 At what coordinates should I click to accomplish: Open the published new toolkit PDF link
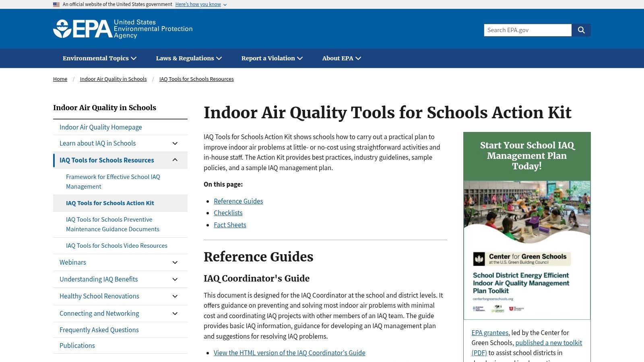point(549,343)
